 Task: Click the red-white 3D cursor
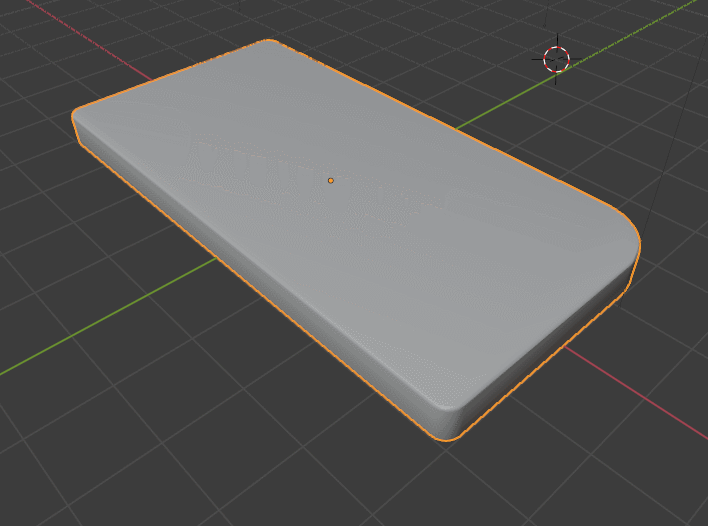(x=556, y=59)
